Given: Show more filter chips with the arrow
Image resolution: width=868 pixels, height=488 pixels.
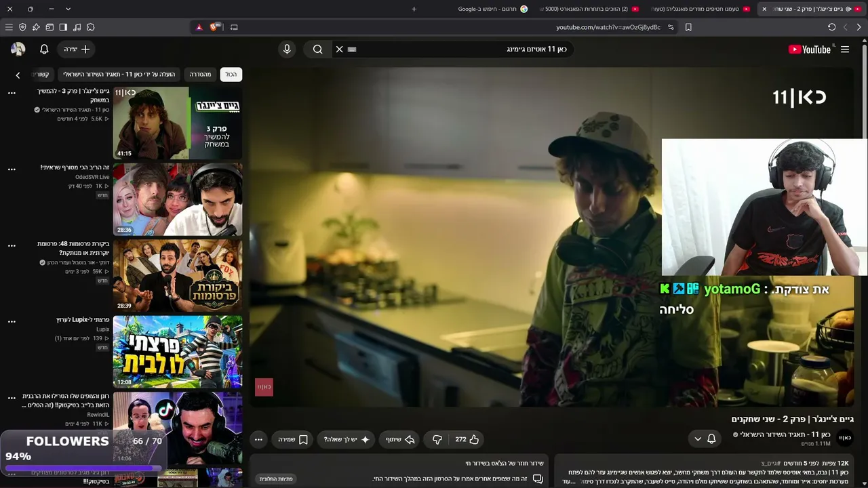Looking at the screenshot, I should (18, 75).
